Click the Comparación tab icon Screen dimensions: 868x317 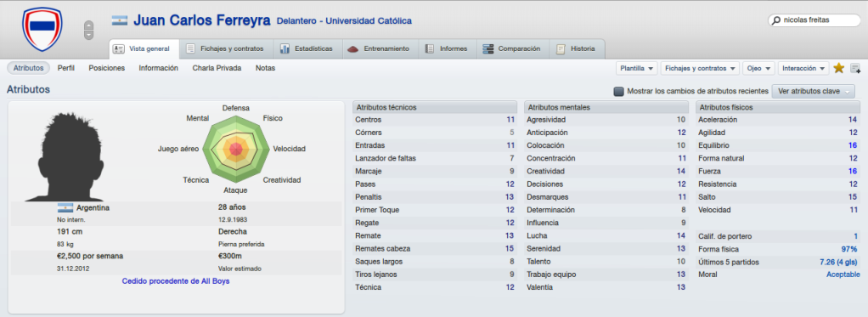click(x=488, y=48)
